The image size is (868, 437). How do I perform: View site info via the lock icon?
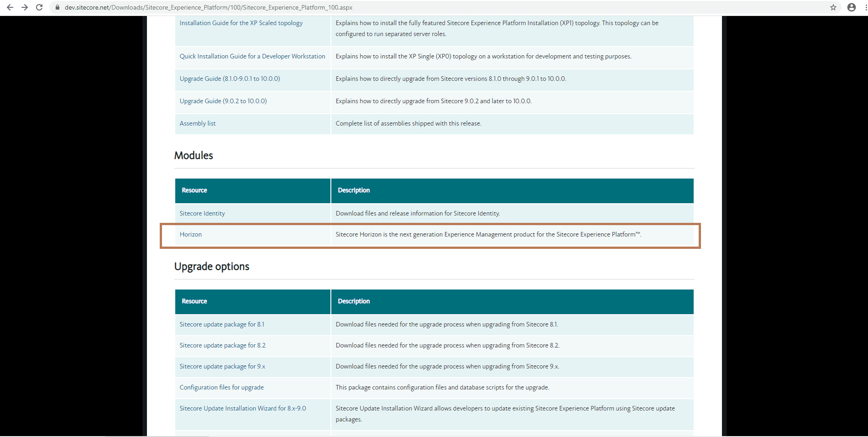(58, 7)
